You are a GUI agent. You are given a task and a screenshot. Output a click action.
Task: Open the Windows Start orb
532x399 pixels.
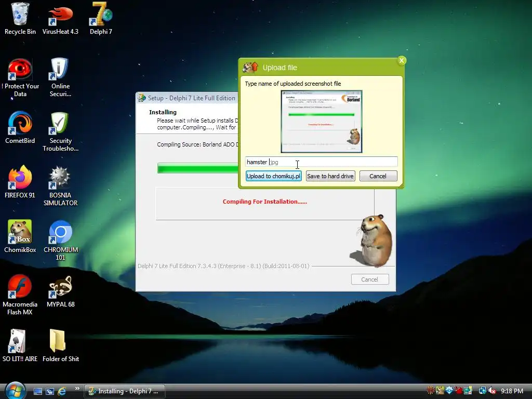(15, 391)
